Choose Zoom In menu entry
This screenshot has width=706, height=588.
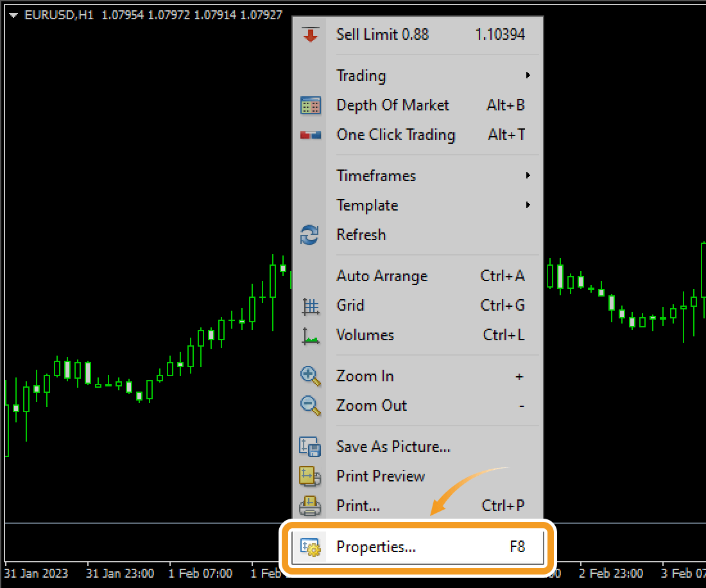pos(418,376)
